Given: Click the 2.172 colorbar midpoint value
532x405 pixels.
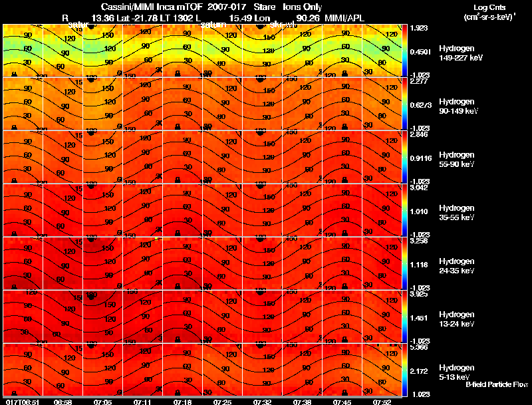Looking at the screenshot, I should click(x=419, y=372).
